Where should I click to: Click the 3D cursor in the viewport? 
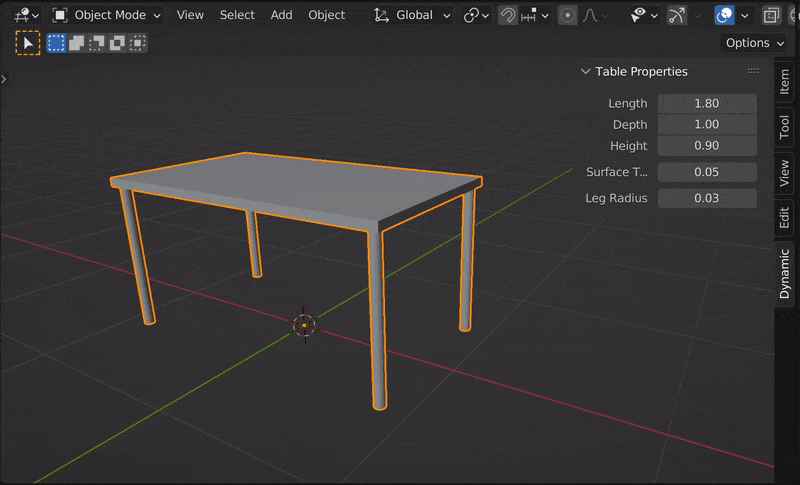[304, 325]
